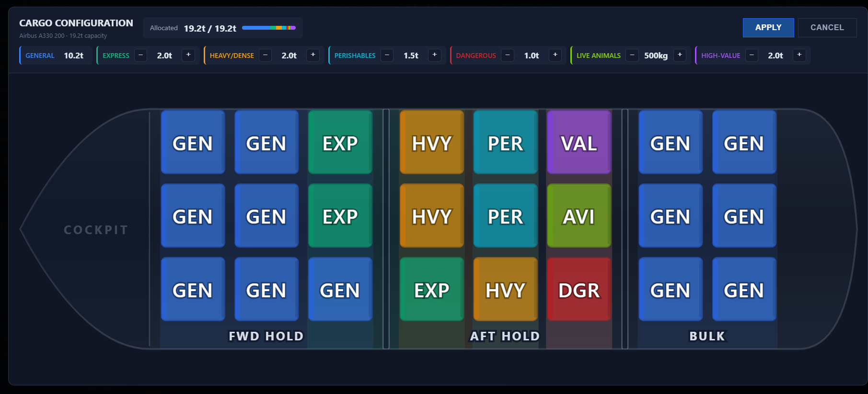Decrease Perishables allocation with minus button
This screenshot has width=868, height=394.
pyautogui.click(x=387, y=55)
